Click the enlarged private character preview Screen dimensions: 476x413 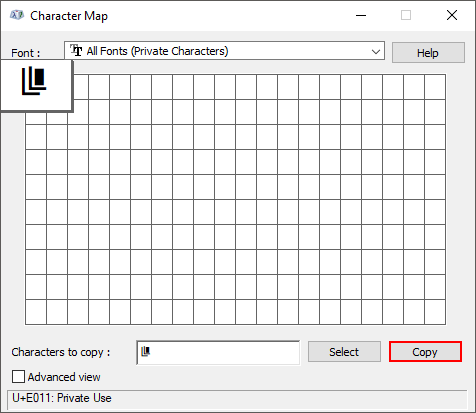click(36, 85)
